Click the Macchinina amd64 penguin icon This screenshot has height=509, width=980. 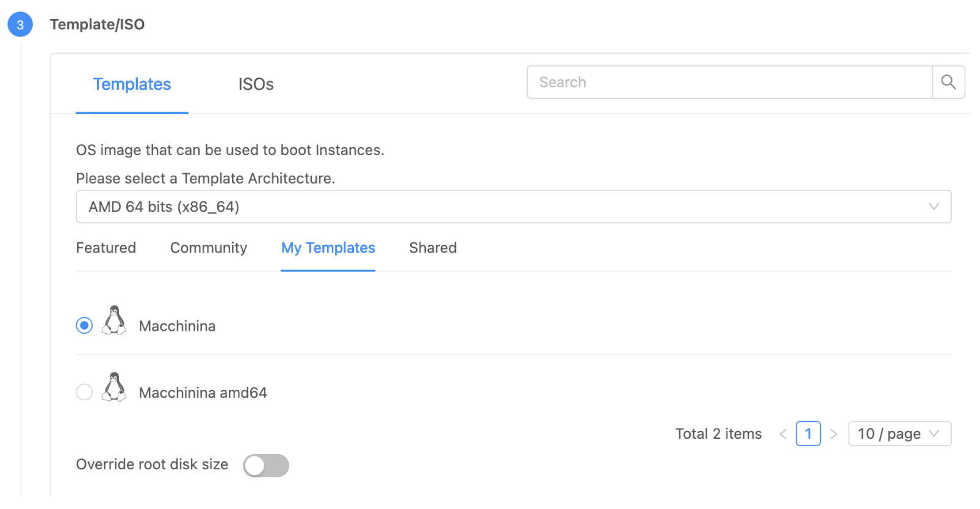pos(114,388)
